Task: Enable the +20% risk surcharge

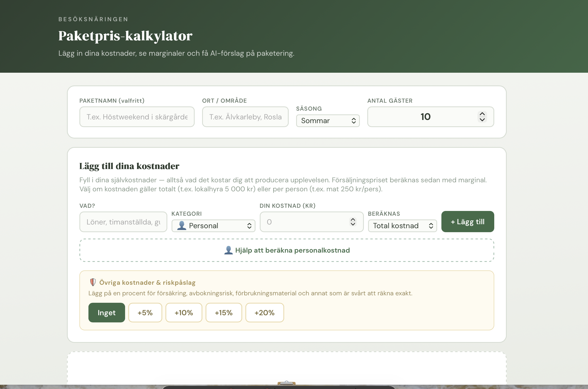Action: 265,313
